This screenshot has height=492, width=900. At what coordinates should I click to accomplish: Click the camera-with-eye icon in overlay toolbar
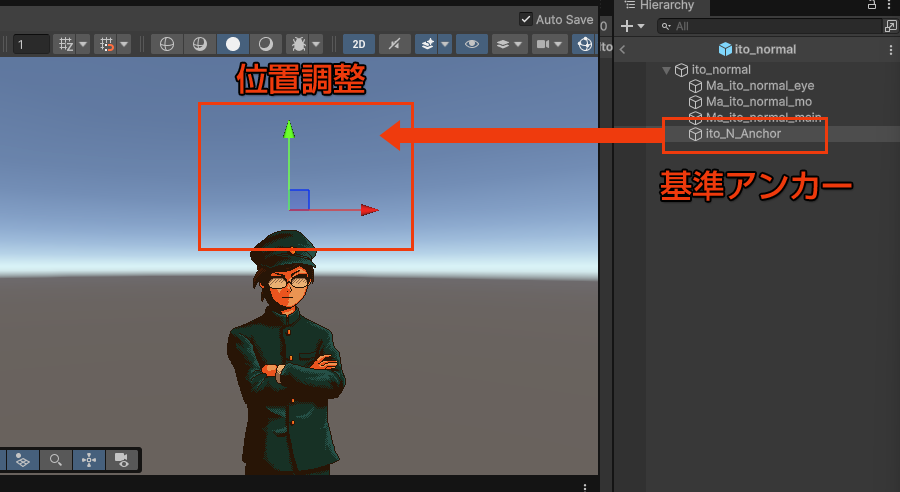coord(122,460)
